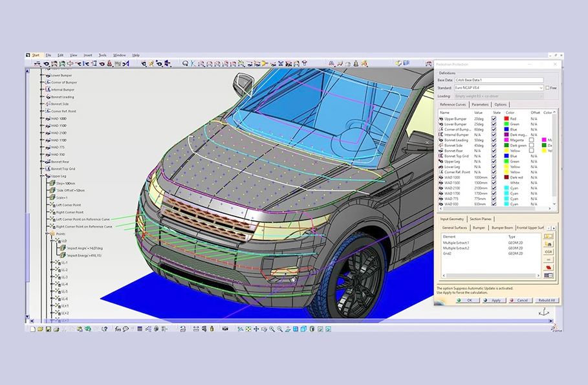The image size is (588, 385).
Task: Click the Rebuild All button
Action: pos(545,300)
